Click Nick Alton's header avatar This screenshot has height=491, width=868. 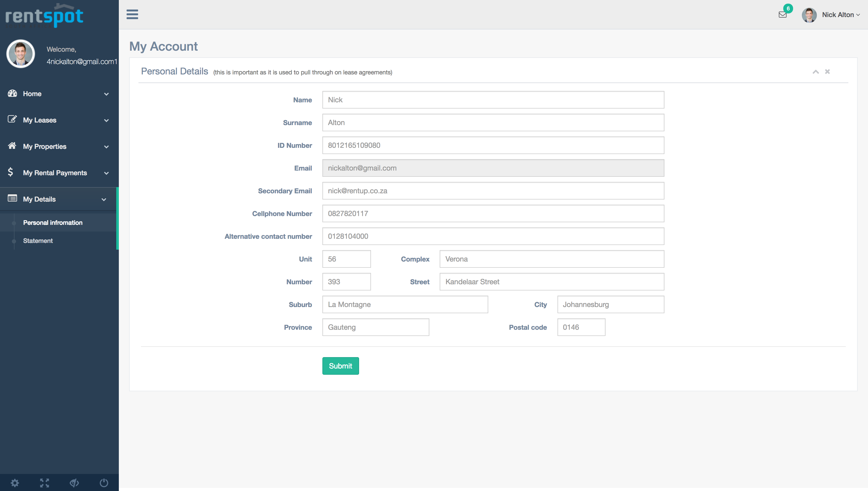pos(809,15)
